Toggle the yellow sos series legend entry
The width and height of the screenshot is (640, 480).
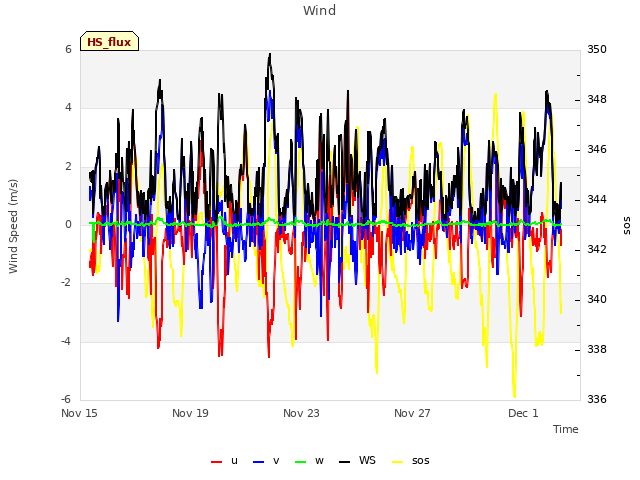[x=411, y=461]
